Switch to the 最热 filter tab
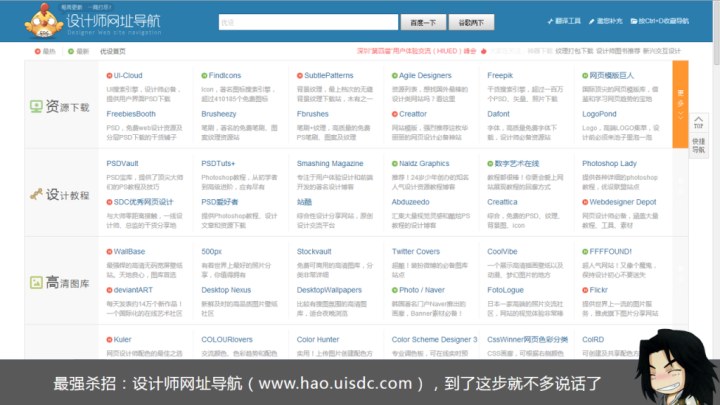720x405 pixels. 45,51
